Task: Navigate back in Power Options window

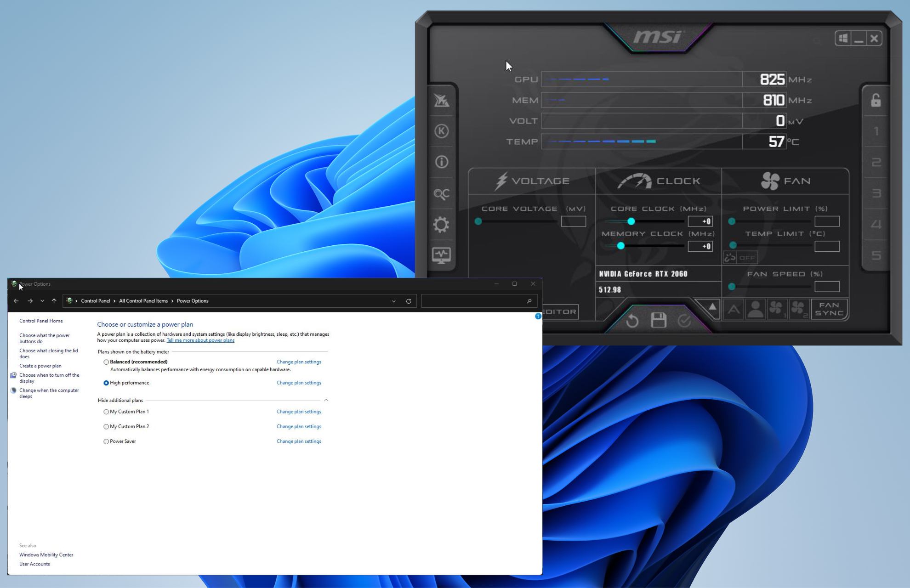Action: pos(16,301)
